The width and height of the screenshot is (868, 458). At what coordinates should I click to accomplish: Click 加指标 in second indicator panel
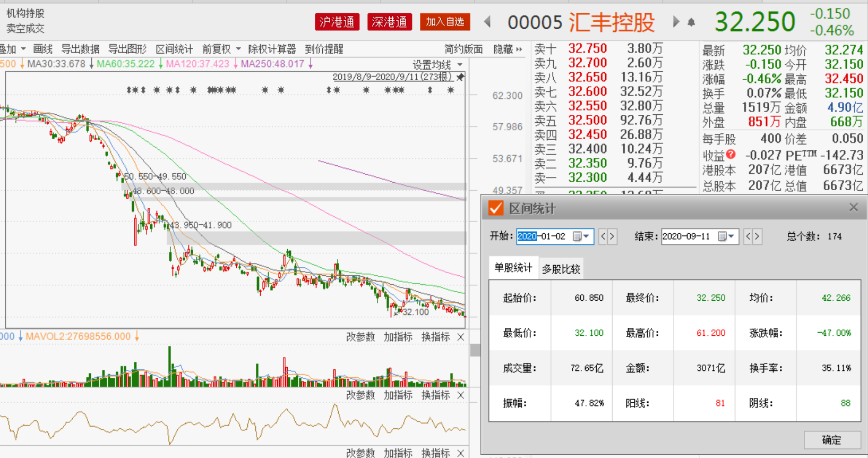pyautogui.click(x=398, y=395)
